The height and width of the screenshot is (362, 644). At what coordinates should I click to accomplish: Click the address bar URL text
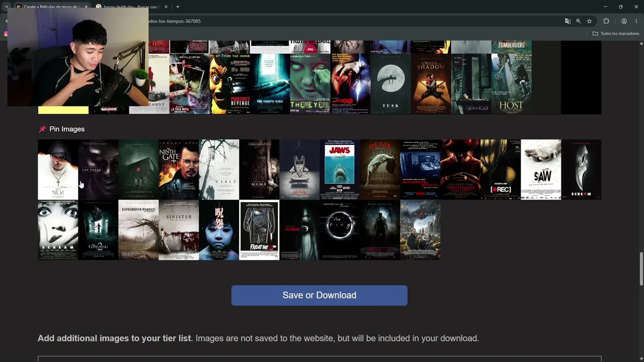point(175,21)
